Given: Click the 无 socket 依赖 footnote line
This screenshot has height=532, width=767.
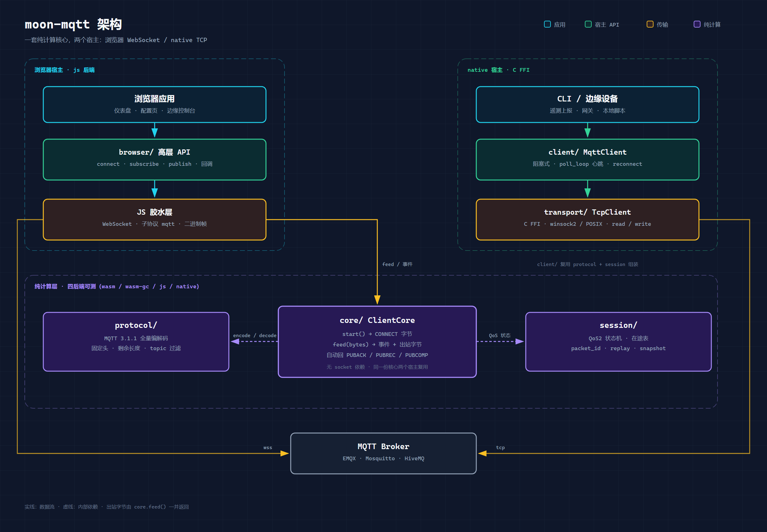Looking at the screenshot, I should pos(377,367).
